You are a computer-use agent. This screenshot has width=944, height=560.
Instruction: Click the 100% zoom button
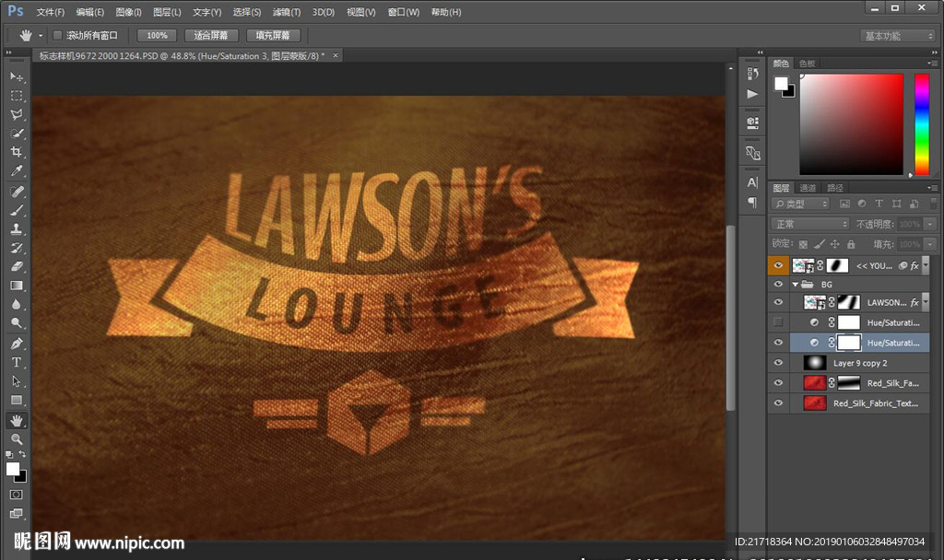pos(157,35)
